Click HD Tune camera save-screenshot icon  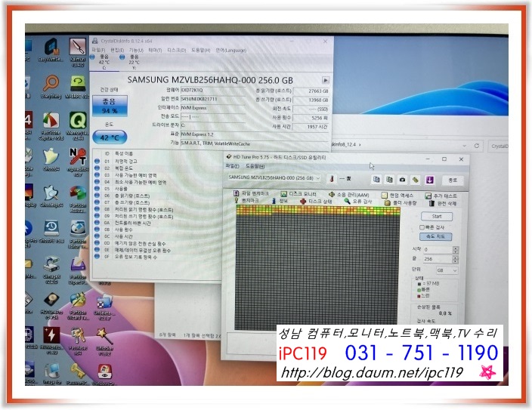pyautogui.click(x=402, y=180)
